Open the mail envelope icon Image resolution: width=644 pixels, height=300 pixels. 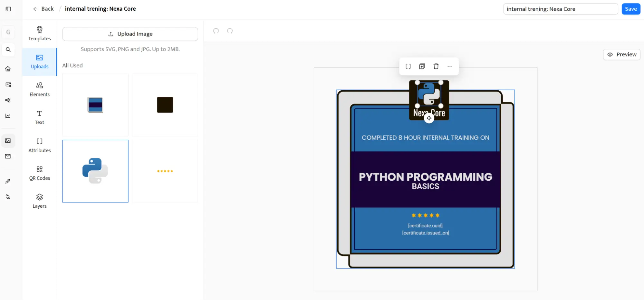click(x=8, y=156)
